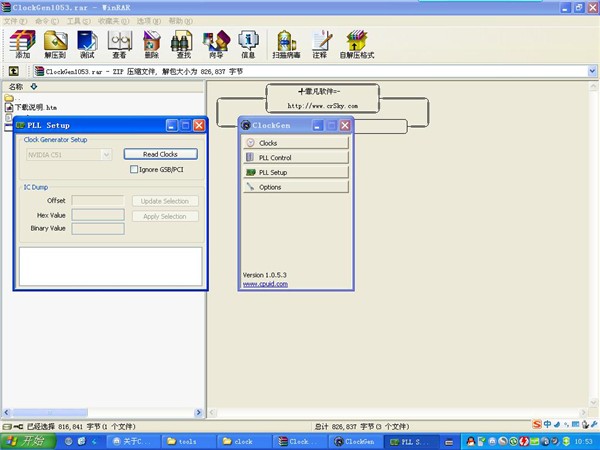This screenshot has width=600, height=450.
Task: Click the Sogou 'S' input method icon
Action: [x=537, y=424]
